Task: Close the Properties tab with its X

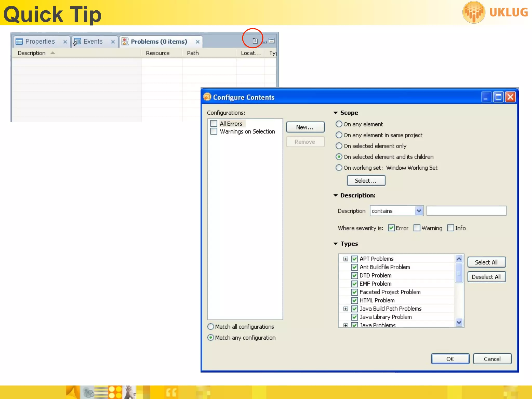Action: [x=65, y=42]
